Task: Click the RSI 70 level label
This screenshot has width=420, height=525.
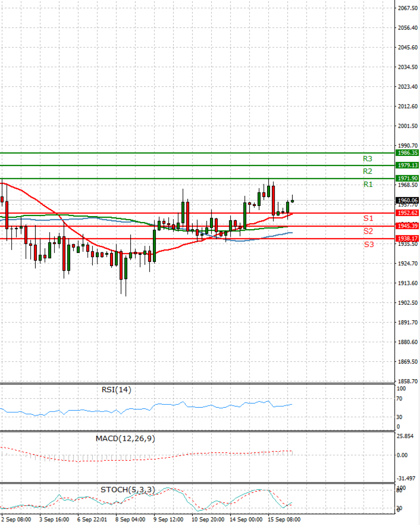Action: 399,399
